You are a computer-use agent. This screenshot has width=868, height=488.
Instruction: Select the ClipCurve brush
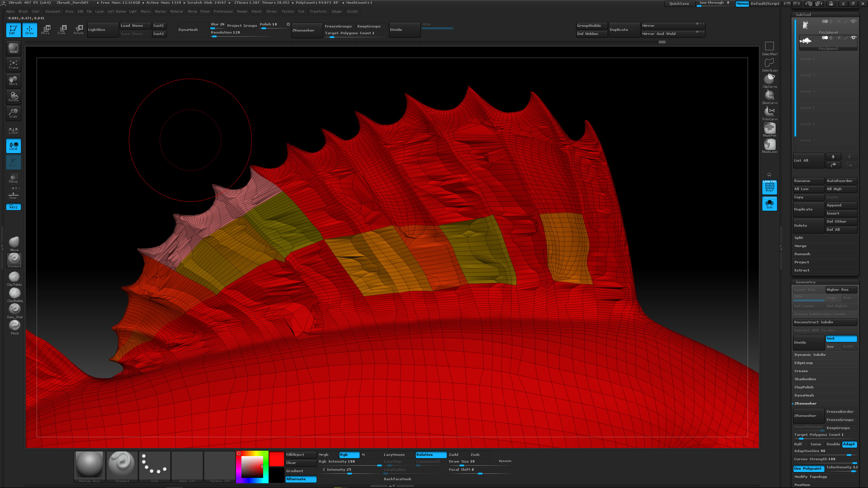pyautogui.click(x=769, y=81)
